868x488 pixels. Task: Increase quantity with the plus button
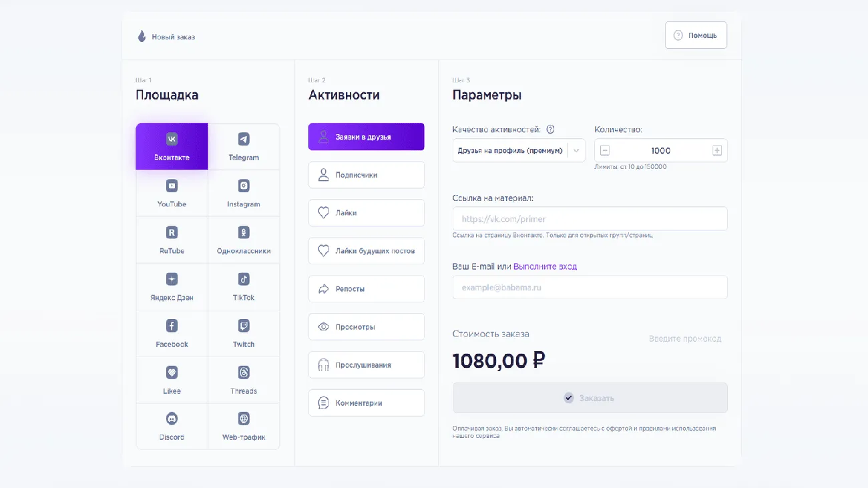pos(717,151)
